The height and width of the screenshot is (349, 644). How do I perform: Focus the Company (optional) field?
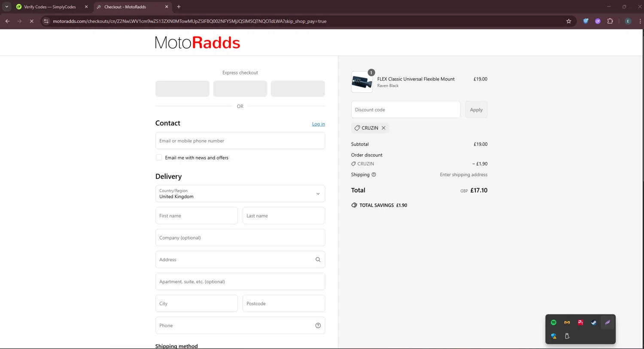[240, 237]
